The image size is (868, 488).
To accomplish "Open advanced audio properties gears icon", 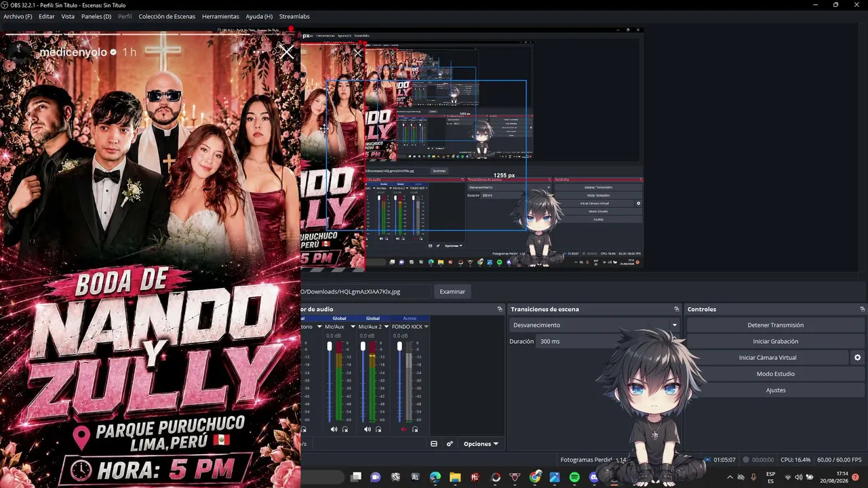I will pyautogui.click(x=450, y=444).
